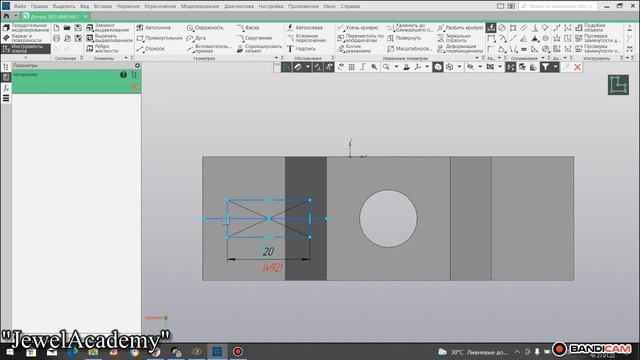Viewport: 640px width, 360px height.
Task: Click Разбить кривую tool
Action: click(460, 28)
